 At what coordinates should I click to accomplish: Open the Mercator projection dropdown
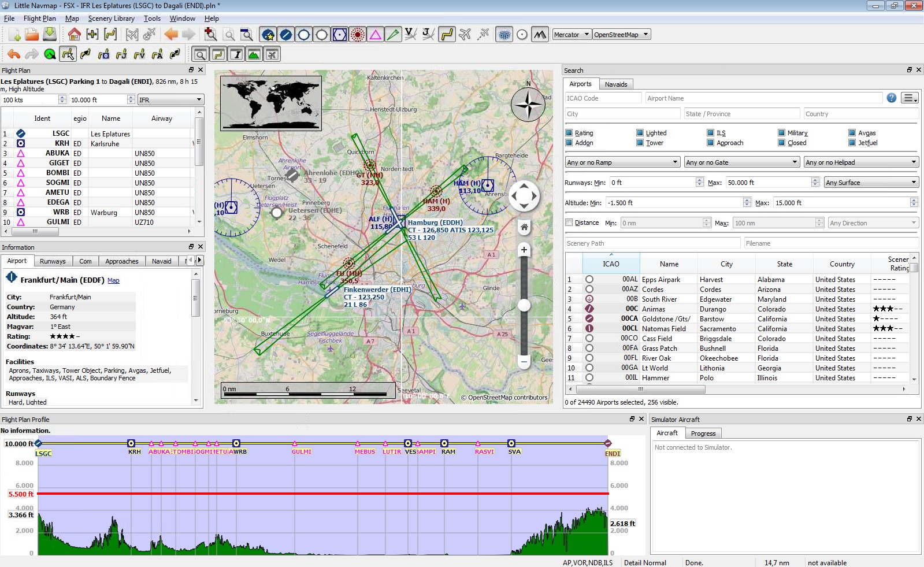572,35
